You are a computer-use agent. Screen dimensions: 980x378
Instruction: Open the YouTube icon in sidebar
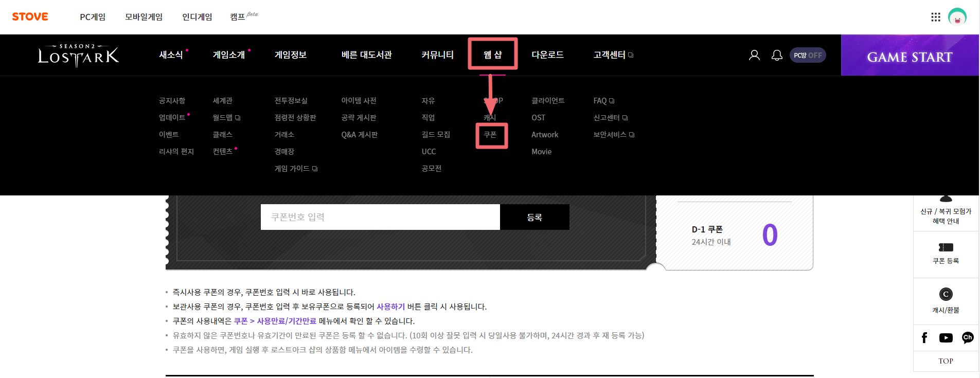click(946, 338)
